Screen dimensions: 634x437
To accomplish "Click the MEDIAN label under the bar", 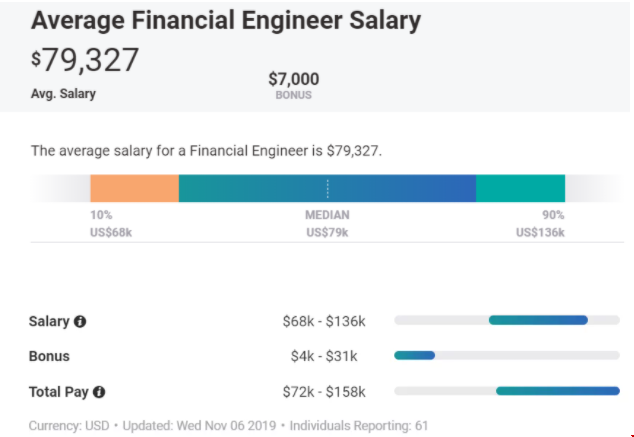I will point(327,215).
